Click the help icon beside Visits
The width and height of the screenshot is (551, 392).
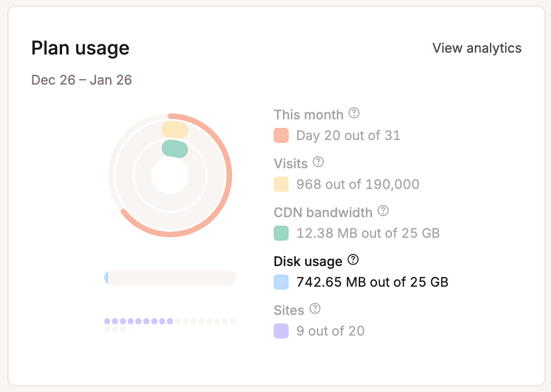319,162
